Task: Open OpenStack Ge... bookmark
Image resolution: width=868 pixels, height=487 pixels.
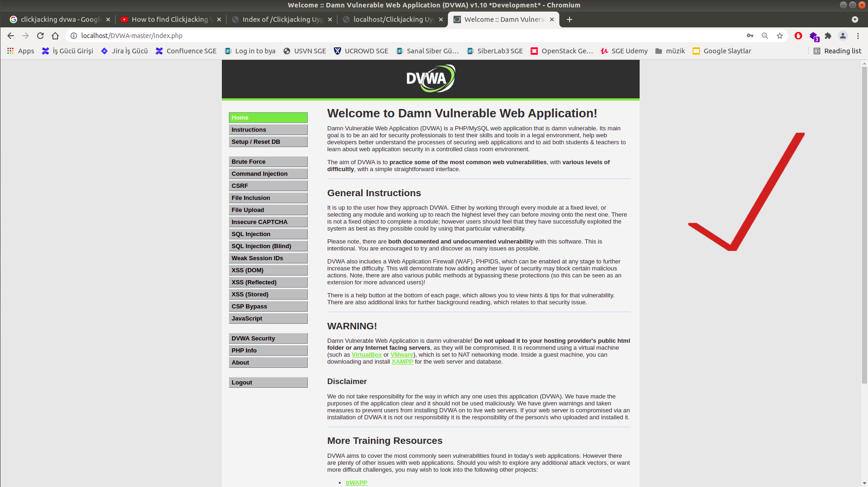Action: tap(562, 51)
